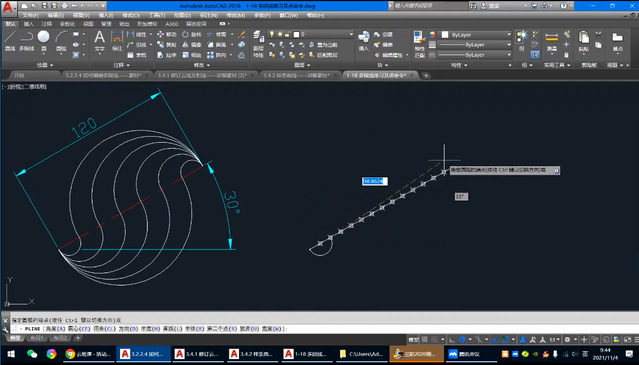Click the Model layout tab
This screenshot has height=365, width=639.
(x=15, y=338)
